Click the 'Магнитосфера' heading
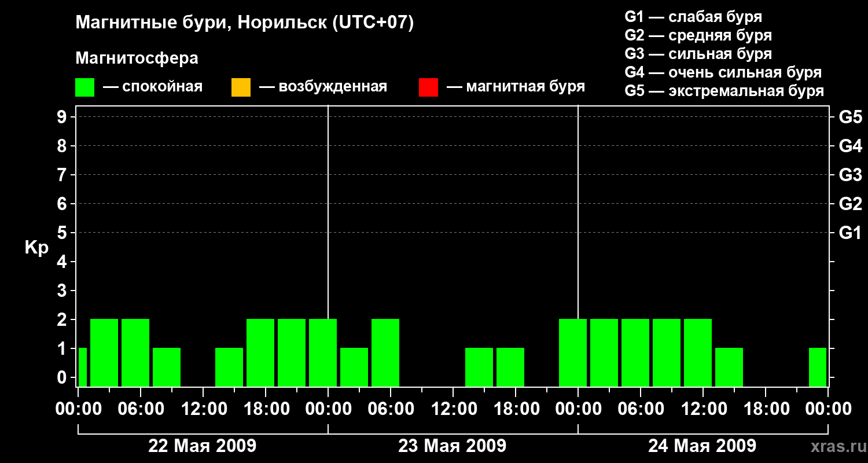 [137, 58]
